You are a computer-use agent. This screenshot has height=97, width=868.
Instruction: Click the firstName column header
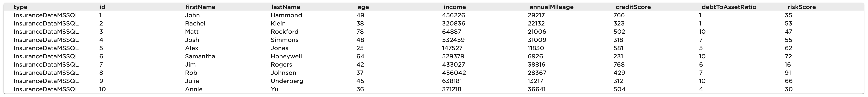coord(200,7)
